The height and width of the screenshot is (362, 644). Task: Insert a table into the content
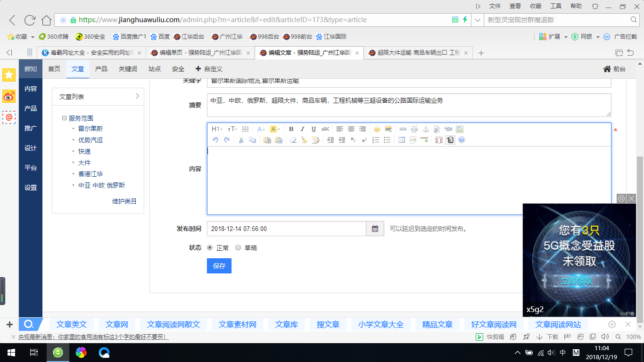[402, 140]
